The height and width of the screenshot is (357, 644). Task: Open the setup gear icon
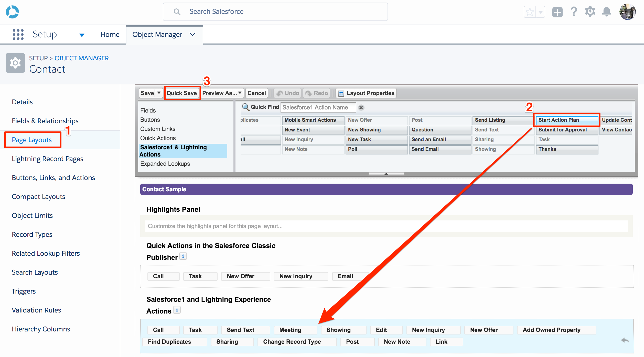click(590, 12)
